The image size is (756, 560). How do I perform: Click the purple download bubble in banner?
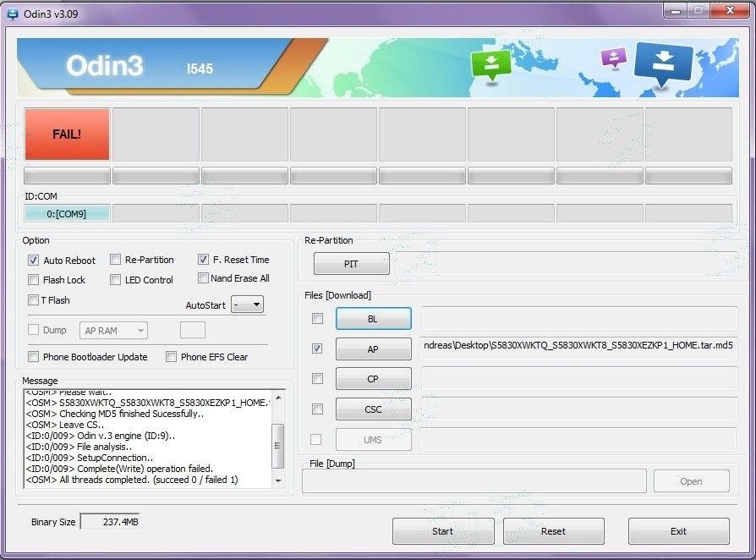(x=614, y=58)
